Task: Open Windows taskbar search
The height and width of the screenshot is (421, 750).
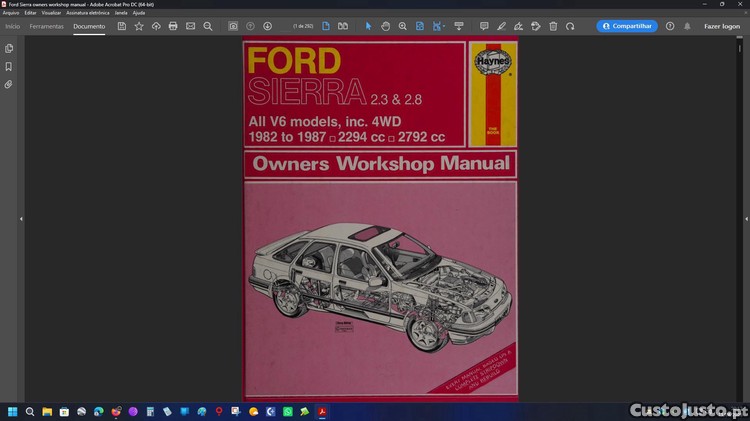Action: [30, 411]
